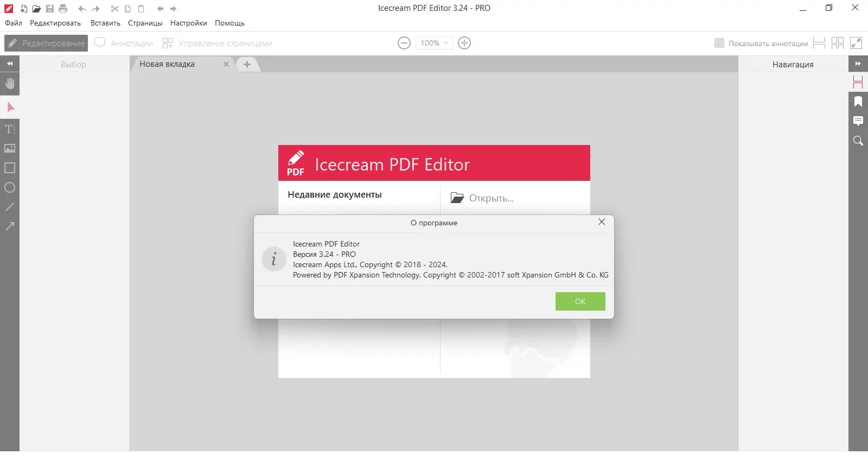Activate the Редактирование mode button
This screenshot has width=868, height=467.
click(46, 43)
